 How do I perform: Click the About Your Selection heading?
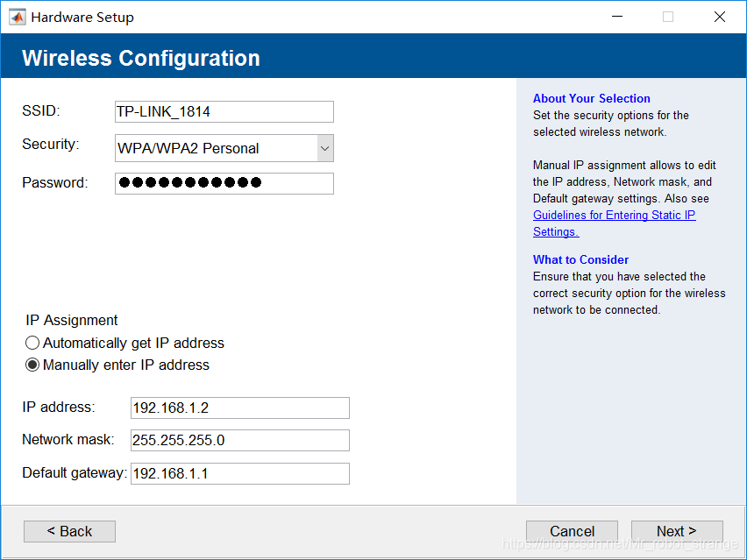pyautogui.click(x=591, y=99)
